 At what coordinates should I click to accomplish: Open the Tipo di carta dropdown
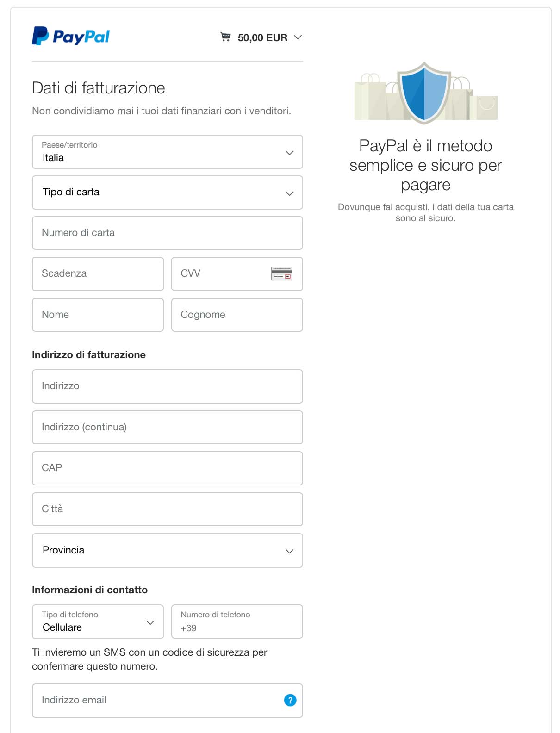pos(167,193)
